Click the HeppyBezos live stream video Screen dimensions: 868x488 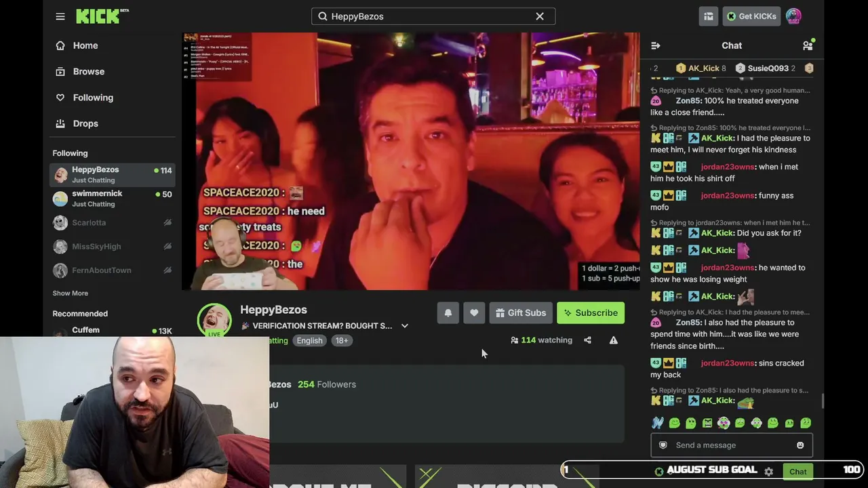click(x=411, y=161)
